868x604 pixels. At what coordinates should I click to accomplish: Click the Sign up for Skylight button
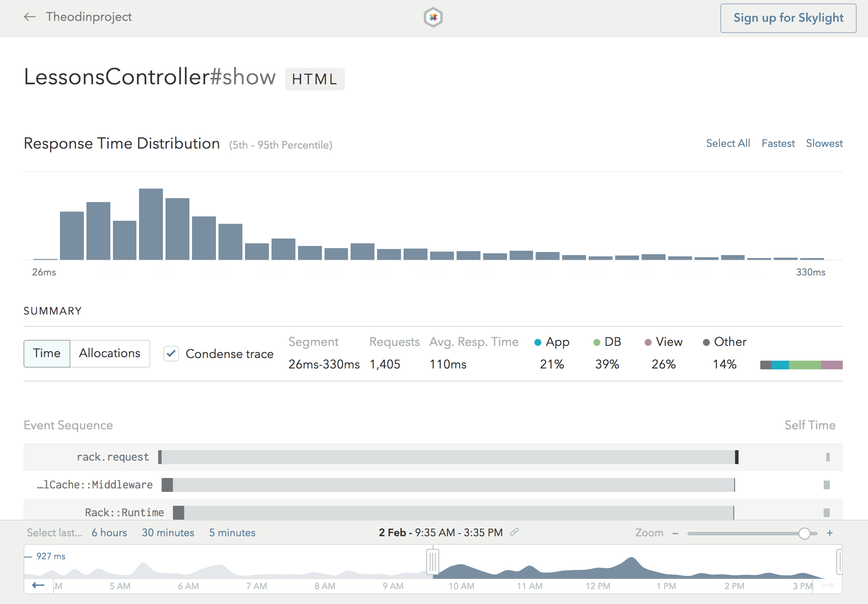pyautogui.click(x=788, y=18)
